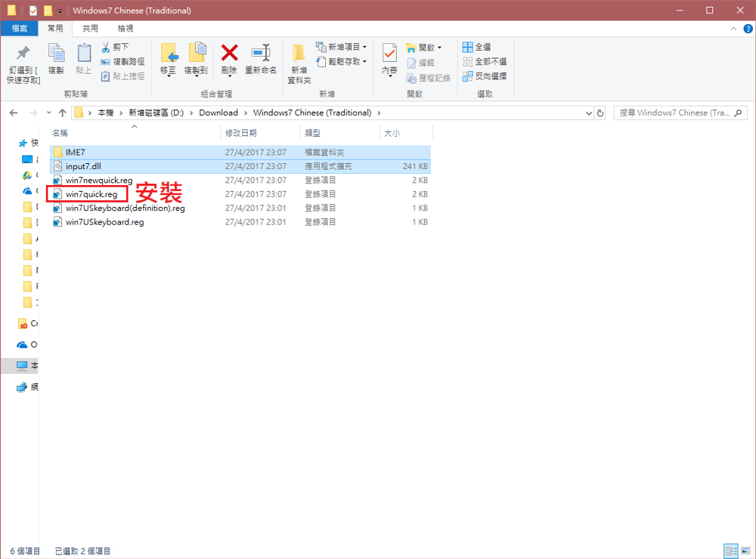Pin to Quick Access ribbon icon
This screenshot has height=559, width=756.
23,53
